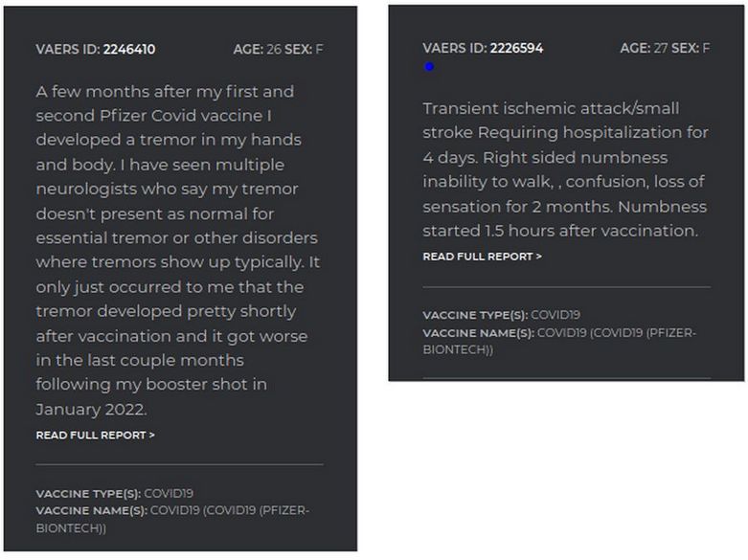Click the blue dot under VAERS ID 2226594

pos(429,67)
